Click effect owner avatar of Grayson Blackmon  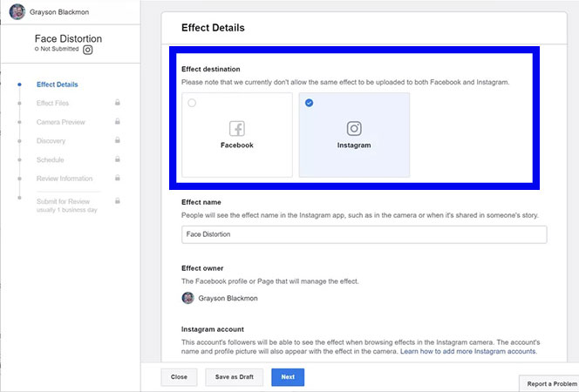tap(188, 298)
